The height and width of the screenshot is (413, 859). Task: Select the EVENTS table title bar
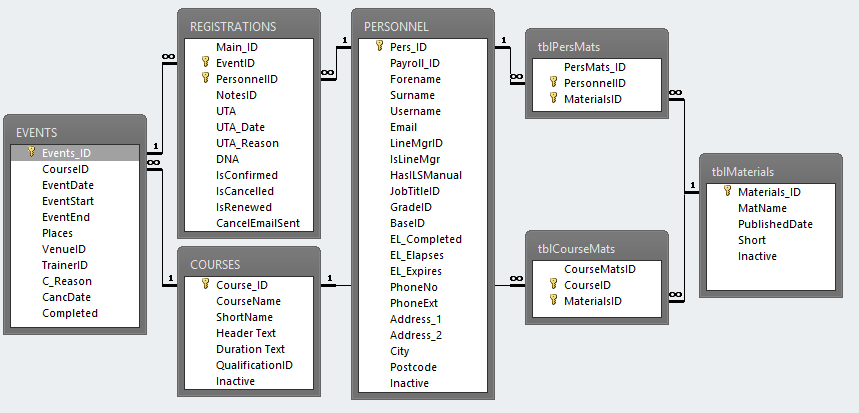[x=75, y=131]
